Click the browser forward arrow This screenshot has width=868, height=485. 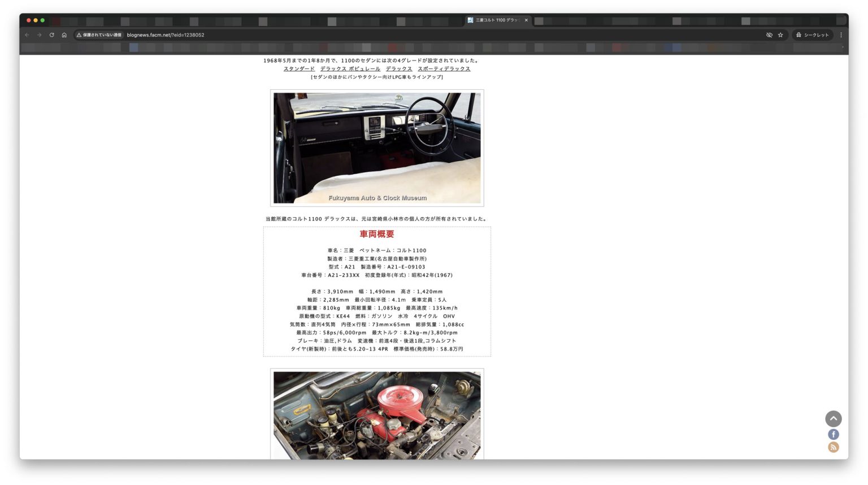point(39,35)
